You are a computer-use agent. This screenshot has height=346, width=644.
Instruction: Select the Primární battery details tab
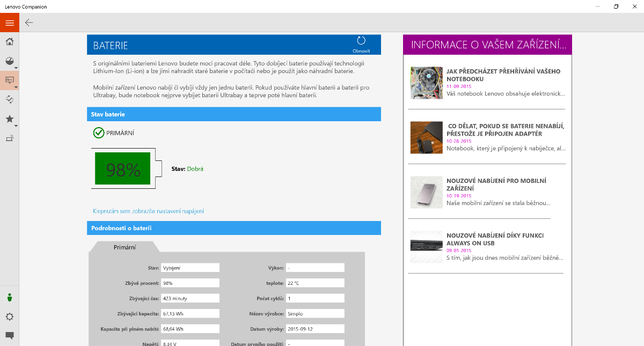(125, 247)
